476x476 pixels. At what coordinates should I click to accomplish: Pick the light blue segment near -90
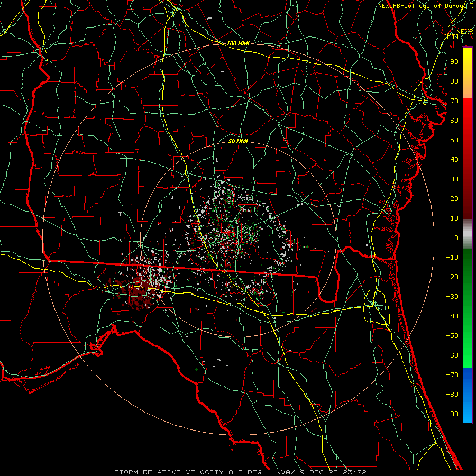(x=467, y=413)
